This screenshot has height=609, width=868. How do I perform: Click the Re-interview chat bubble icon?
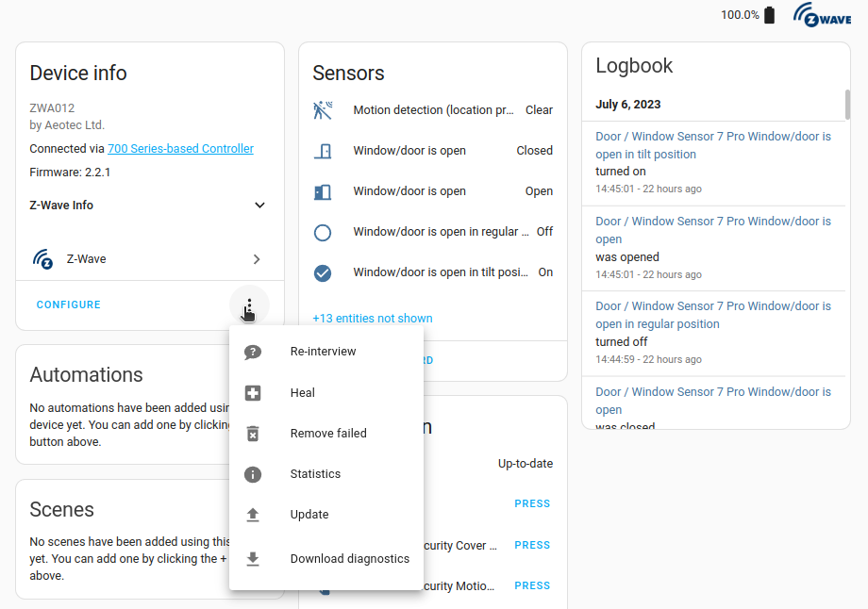click(253, 352)
